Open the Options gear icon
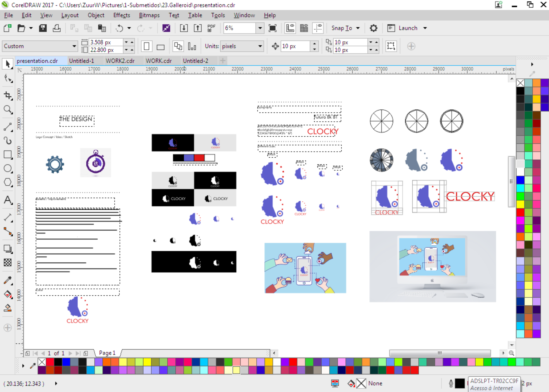 (x=373, y=28)
